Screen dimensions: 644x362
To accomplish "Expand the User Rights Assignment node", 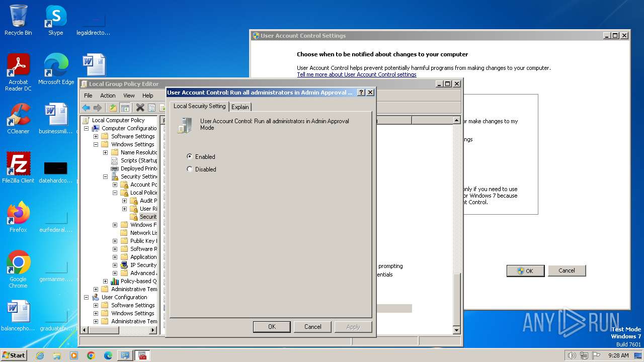I will click(124, 209).
